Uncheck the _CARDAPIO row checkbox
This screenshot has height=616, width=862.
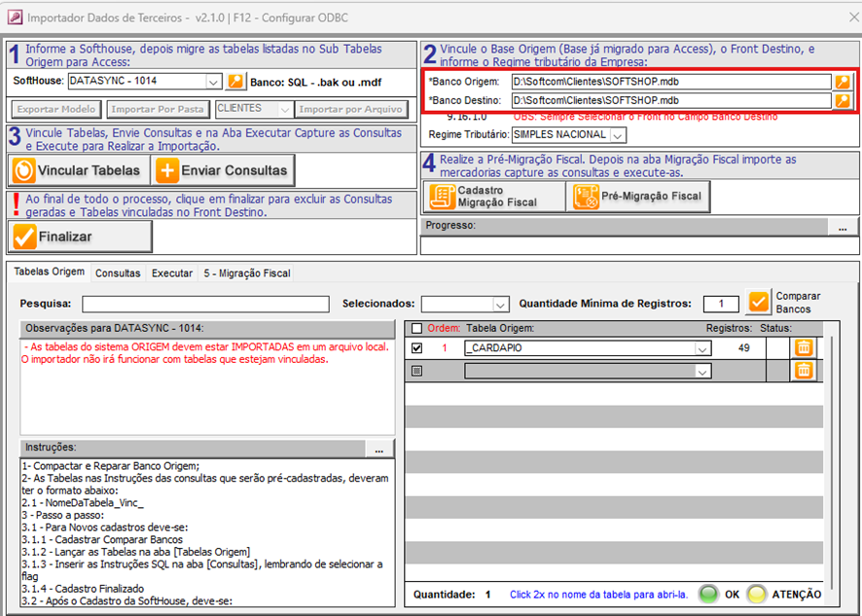click(417, 348)
